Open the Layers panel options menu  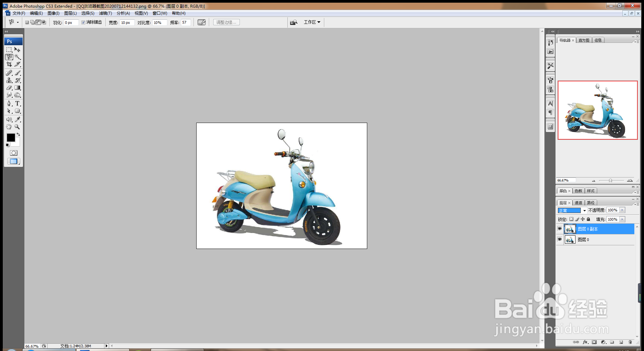click(637, 204)
